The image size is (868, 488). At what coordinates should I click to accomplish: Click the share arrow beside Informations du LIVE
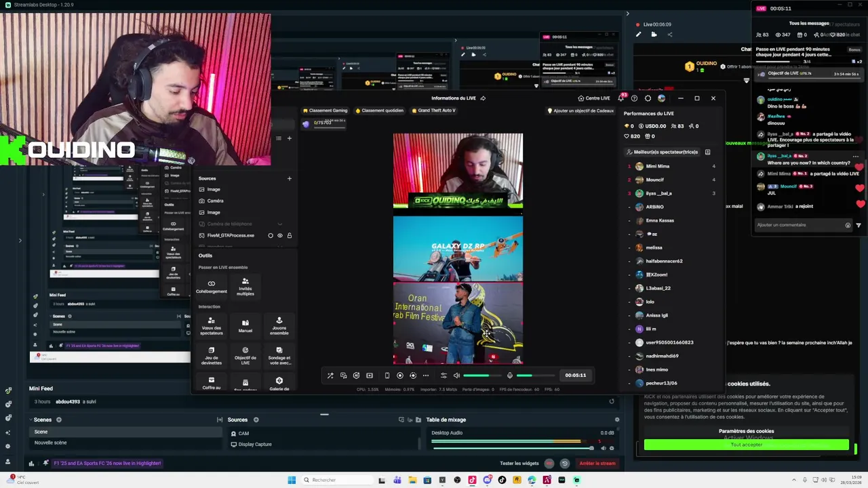pos(483,98)
